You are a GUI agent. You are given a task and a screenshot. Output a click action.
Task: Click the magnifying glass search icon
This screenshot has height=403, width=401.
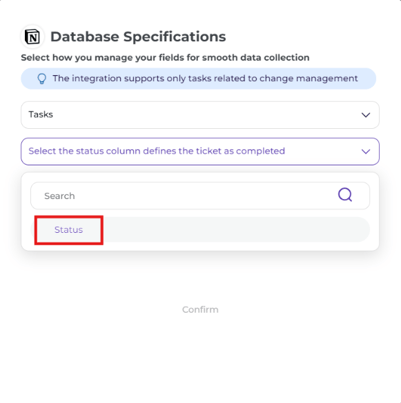pyautogui.click(x=345, y=195)
